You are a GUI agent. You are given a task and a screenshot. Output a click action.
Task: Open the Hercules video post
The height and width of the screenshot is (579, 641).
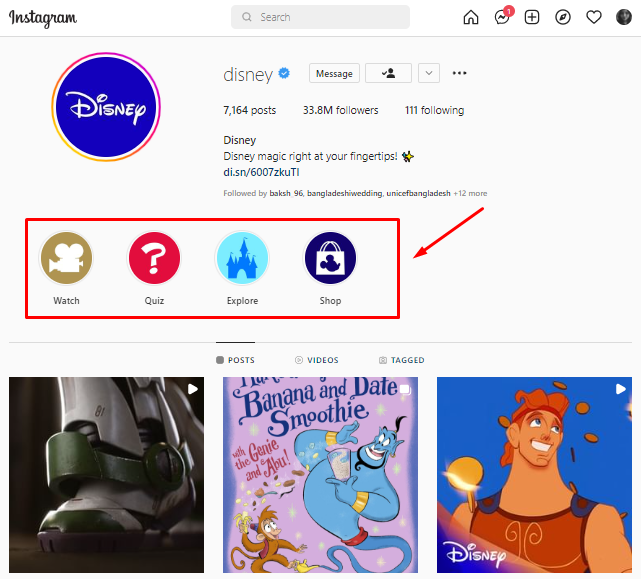(x=534, y=475)
